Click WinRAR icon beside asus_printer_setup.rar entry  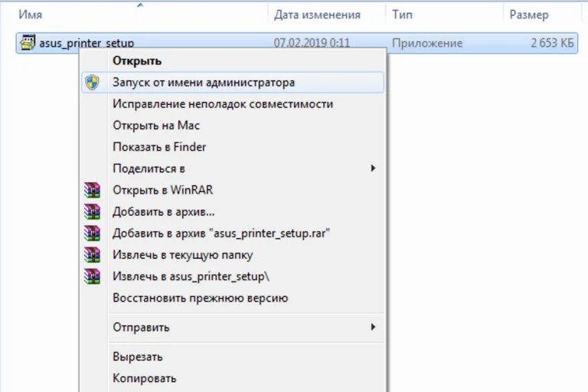[x=92, y=233]
